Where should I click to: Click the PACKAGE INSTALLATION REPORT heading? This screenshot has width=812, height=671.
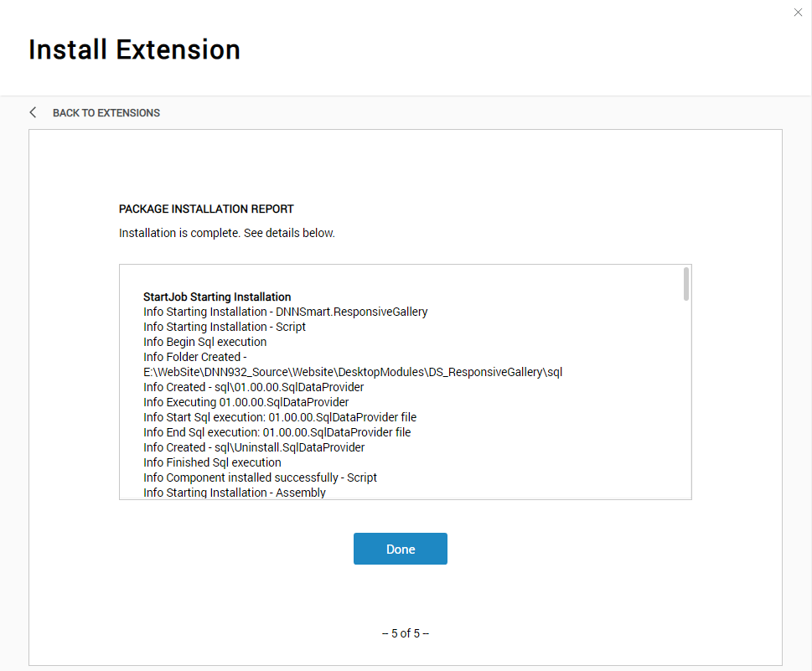pos(206,209)
